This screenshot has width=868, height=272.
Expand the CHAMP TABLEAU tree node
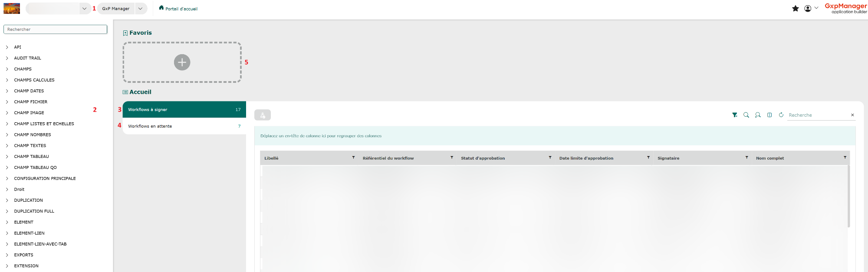click(x=7, y=157)
